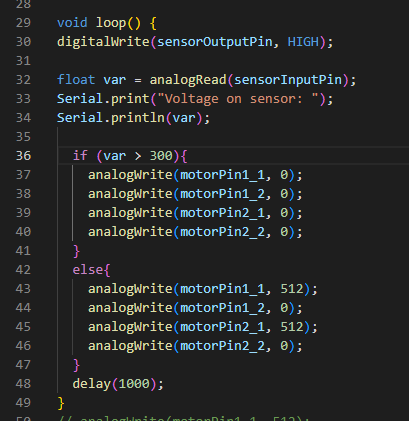409x421 pixels.
Task: Click the 'Serial' object on line 33
Action: [80, 99]
